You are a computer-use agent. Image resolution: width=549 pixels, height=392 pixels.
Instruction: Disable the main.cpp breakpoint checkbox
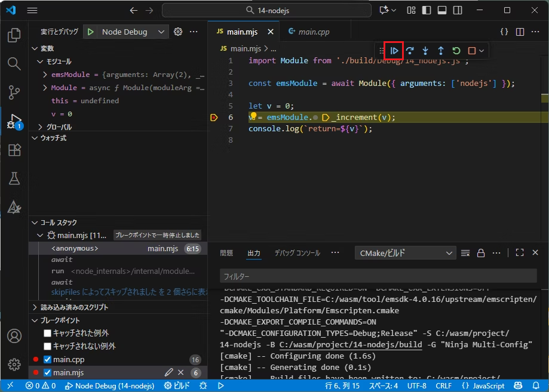click(48, 360)
